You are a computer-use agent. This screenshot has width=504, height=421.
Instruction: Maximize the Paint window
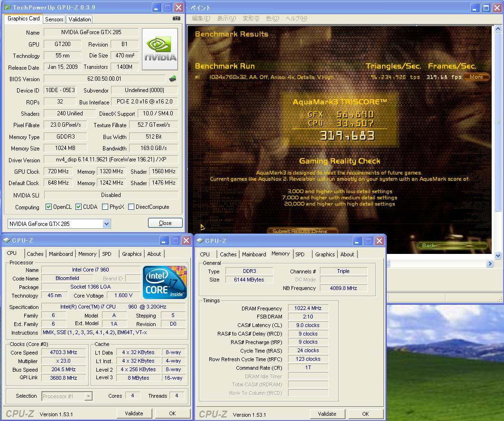[486, 8]
